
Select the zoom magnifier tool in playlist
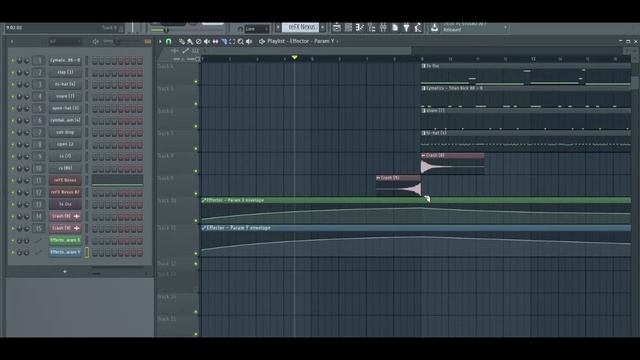241,41
